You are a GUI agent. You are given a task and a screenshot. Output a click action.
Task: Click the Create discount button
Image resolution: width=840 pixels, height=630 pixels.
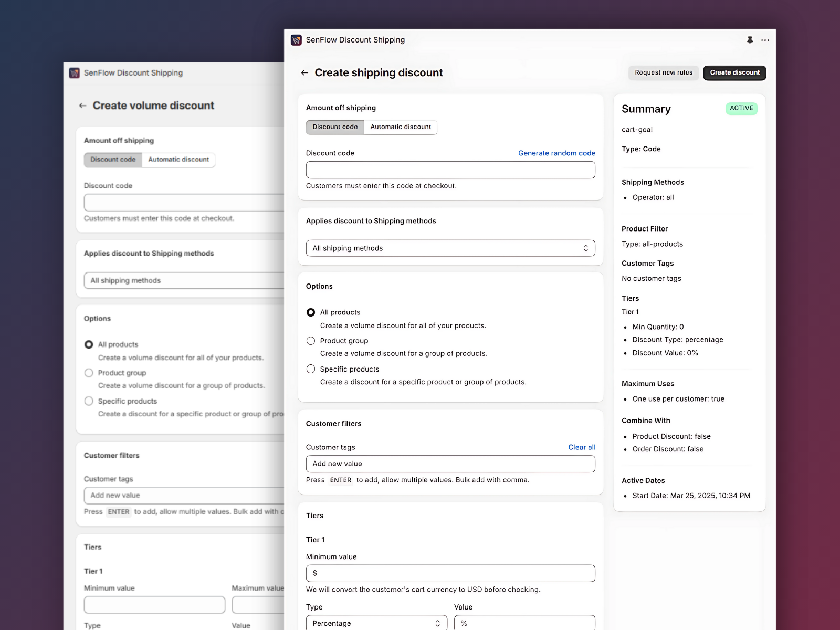click(734, 72)
